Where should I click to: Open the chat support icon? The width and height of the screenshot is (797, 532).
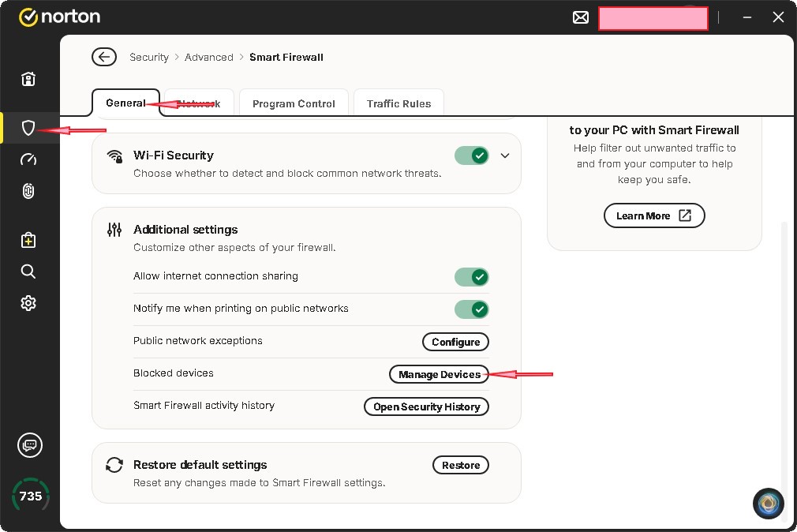(30, 445)
